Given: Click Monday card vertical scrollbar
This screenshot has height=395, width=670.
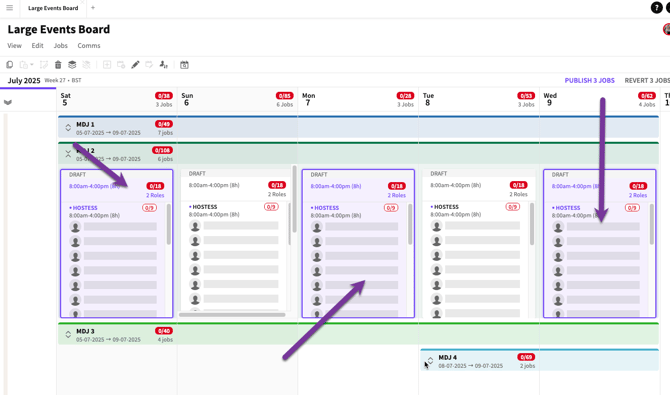Looking at the screenshot, I should (x=410, y=224).
